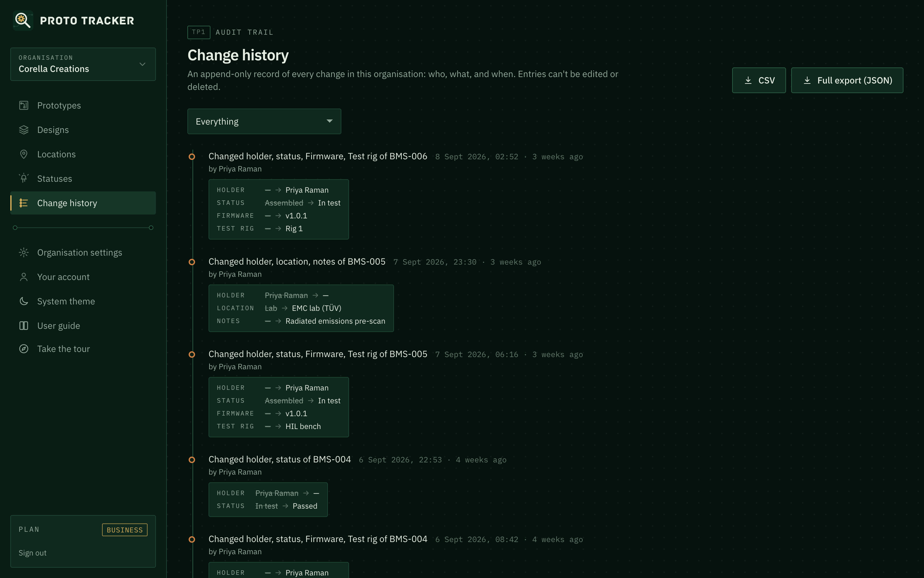Screen dimensions: 924x578
Task: Open Organisation settings
Action: (83, 252)
